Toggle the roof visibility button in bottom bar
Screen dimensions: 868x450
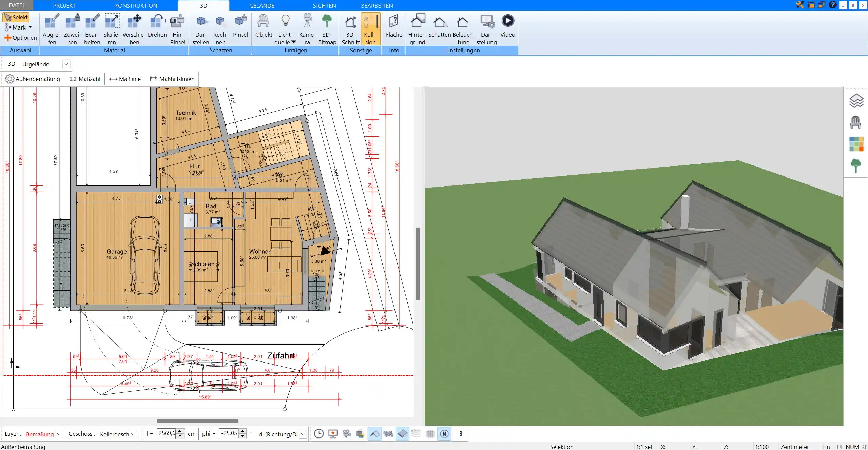(x=374, y=434)
